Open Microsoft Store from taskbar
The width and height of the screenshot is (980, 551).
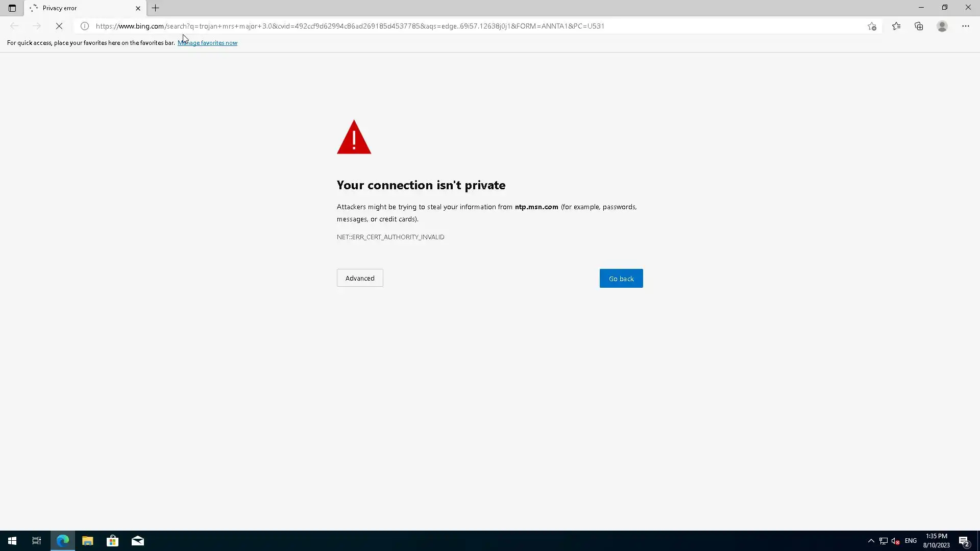coord(112,541)
